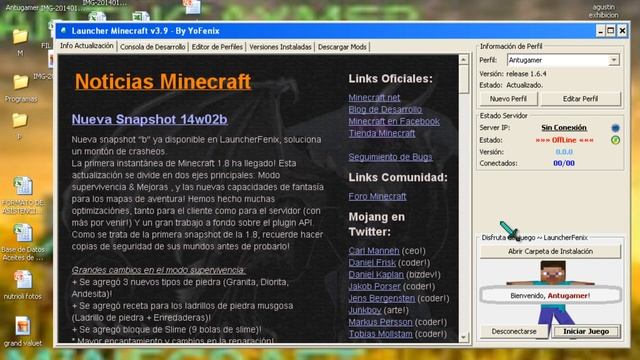Click the Versión: release 1.6.4 text
Viewport: 640px width, 360px height.
[x=513, y=74]
